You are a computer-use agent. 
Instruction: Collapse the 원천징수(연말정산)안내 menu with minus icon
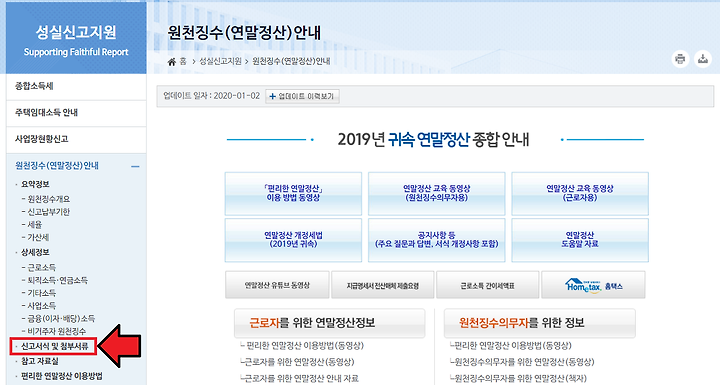point(135,166)
